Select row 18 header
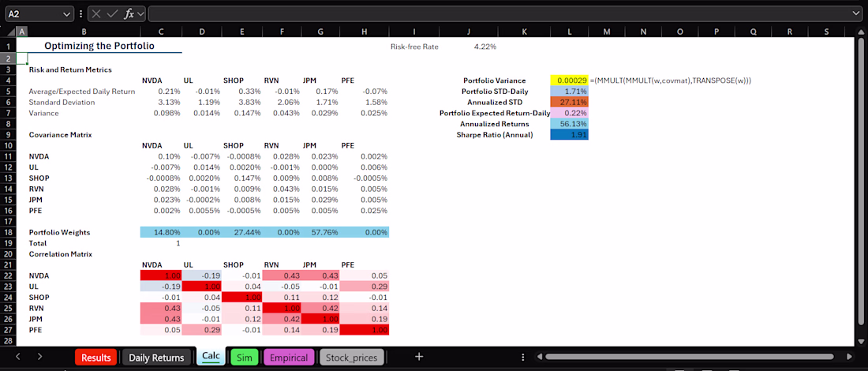 [9, 233]
